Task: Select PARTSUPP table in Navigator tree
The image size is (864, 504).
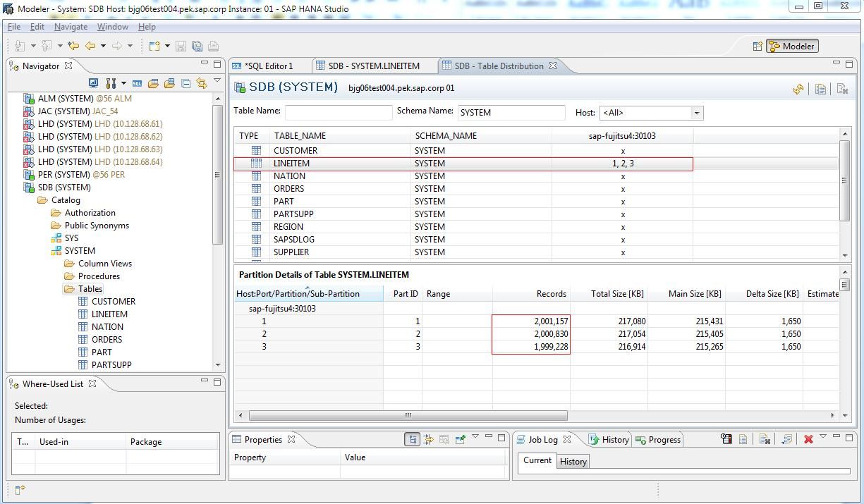Action: pyautogui.click(x=111, y=365)
